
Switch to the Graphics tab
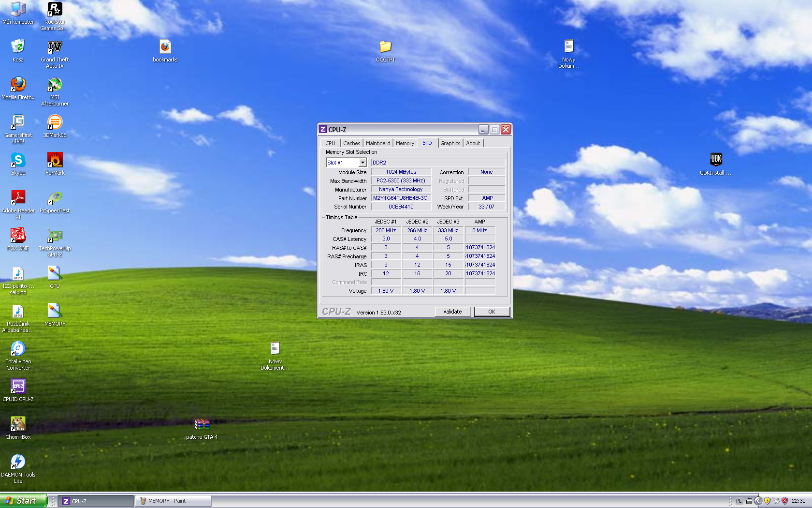[450, 143]
